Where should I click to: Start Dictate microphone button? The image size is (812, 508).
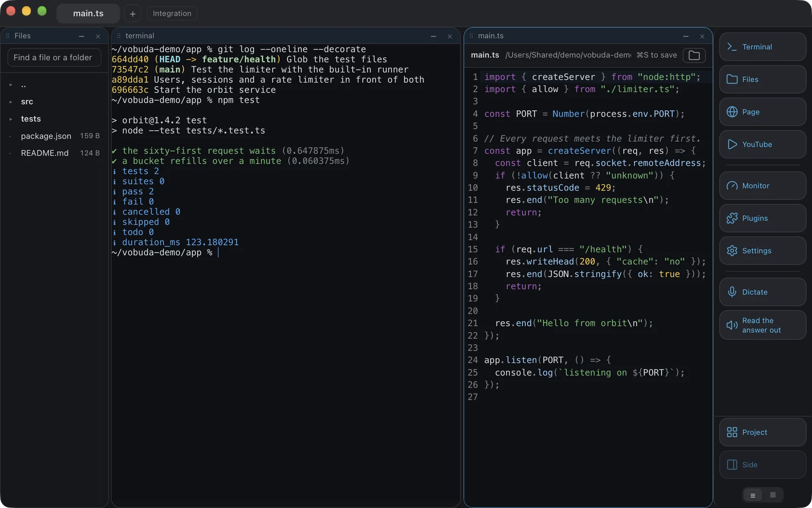click(762, 292)
